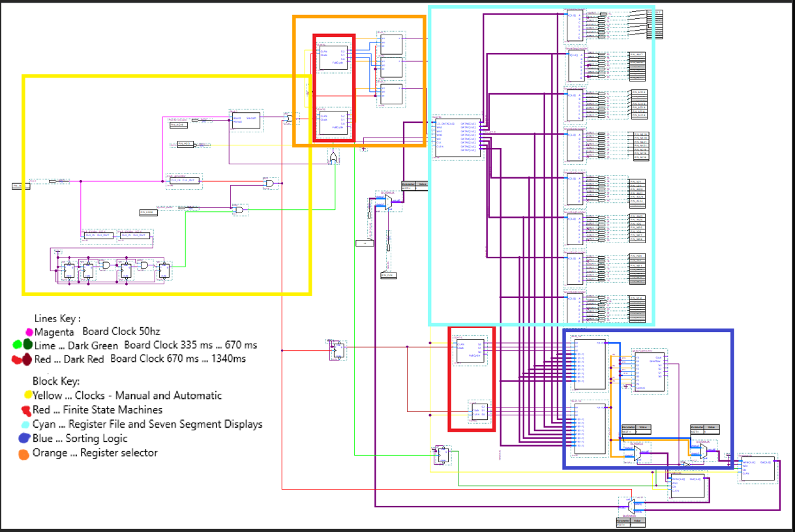795x532 pixels.
Task: Click the "Lines Key :" heading
Action: click(57, 319)
